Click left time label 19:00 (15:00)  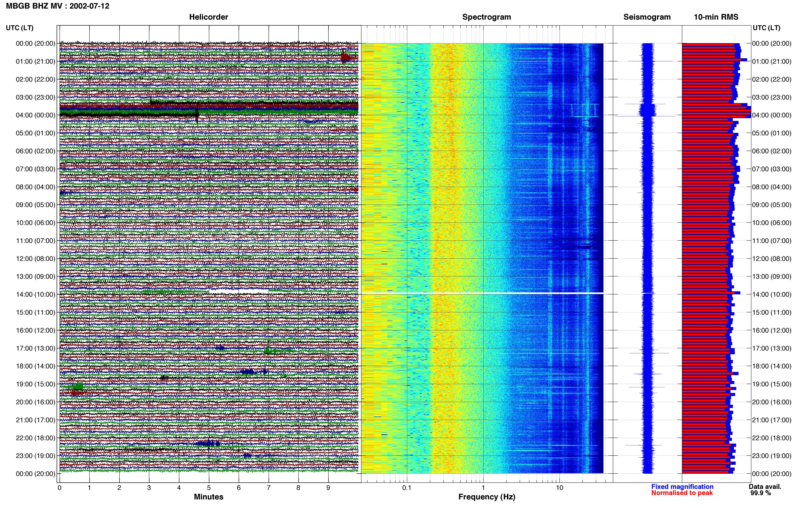coord(35,384)
